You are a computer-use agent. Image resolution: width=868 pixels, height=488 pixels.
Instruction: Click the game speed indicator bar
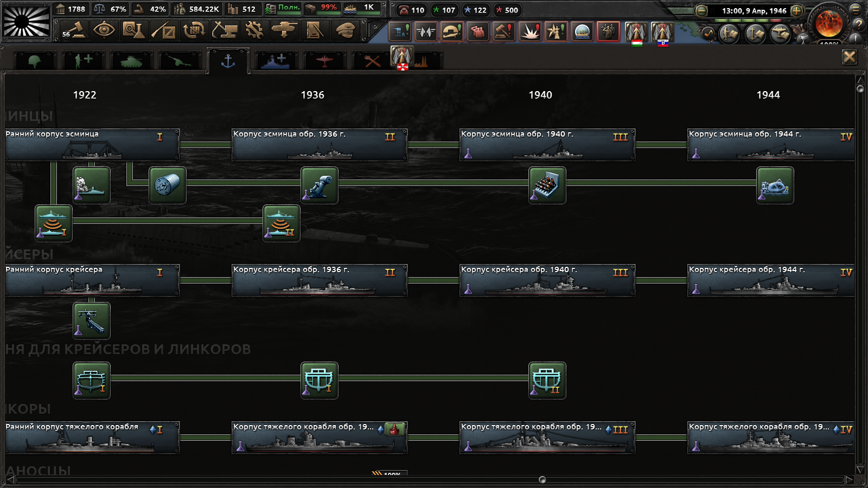pos(749,21)
